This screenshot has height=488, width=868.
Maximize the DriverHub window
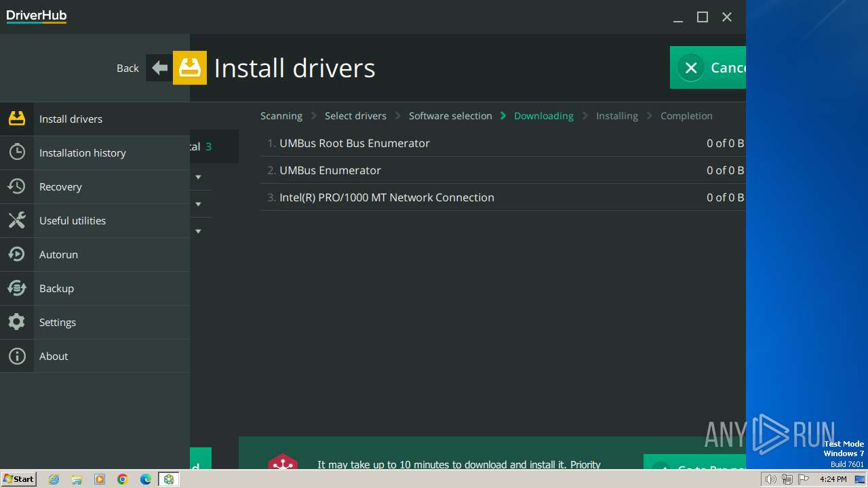coord(703,17)
